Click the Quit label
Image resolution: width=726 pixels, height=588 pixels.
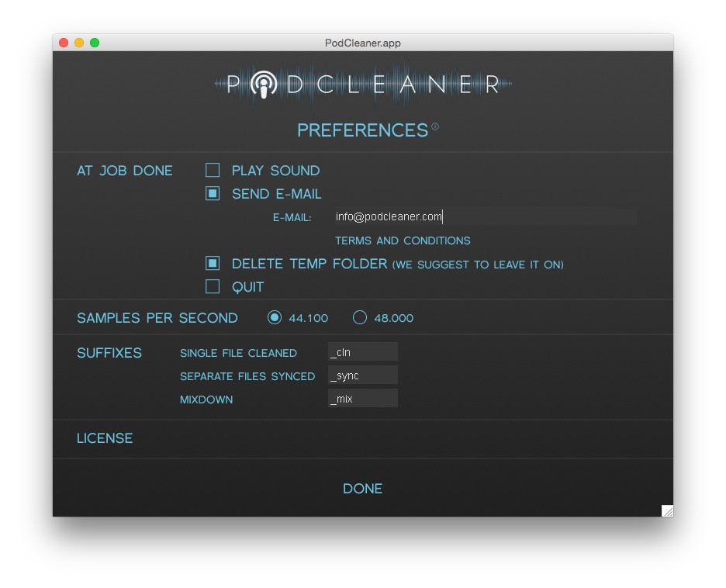(247, 288)
